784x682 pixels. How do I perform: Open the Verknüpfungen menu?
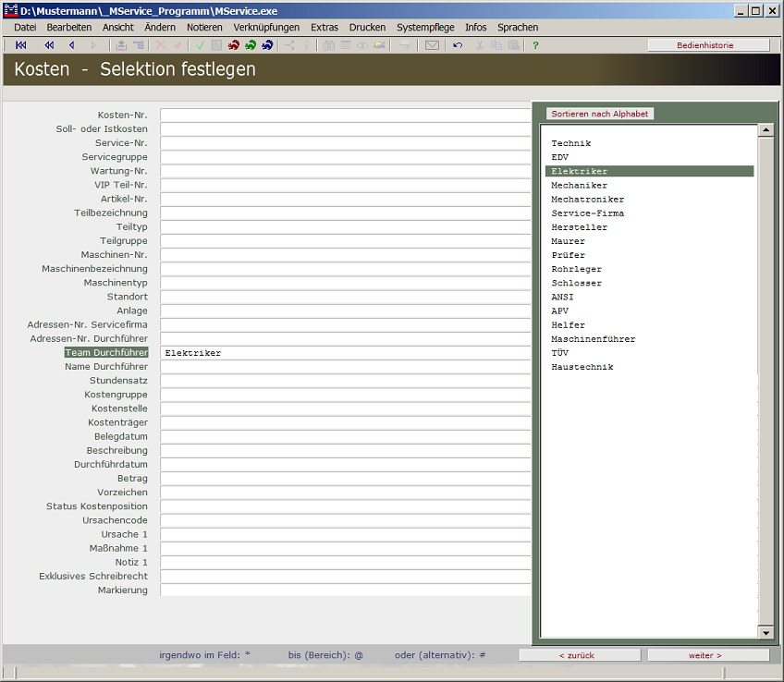[x=266, y=28]
